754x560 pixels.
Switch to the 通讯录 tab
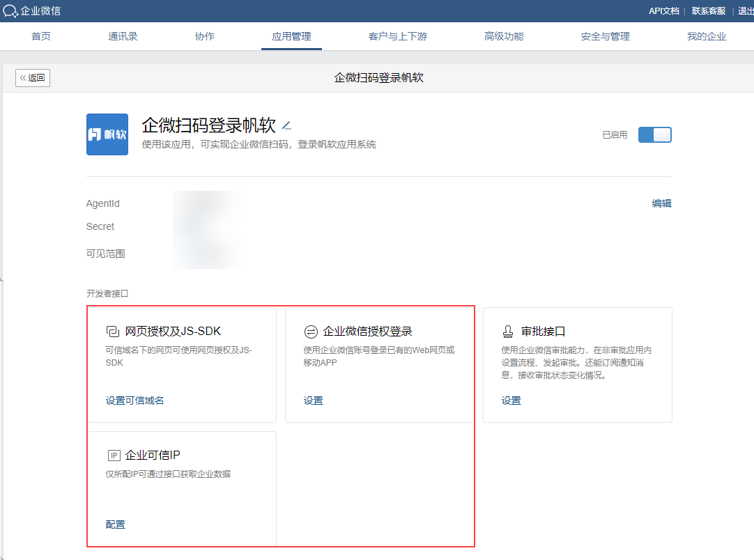(x=123, y=36)
